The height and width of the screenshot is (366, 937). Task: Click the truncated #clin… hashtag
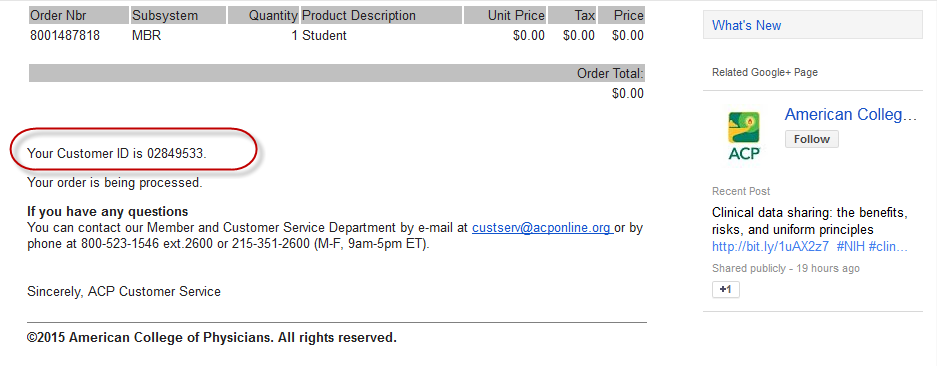tap(888, 246)
